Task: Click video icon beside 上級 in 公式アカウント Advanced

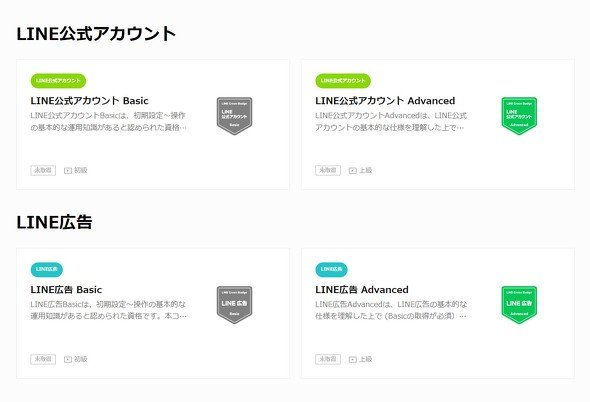Action: [x=353, y=171]
